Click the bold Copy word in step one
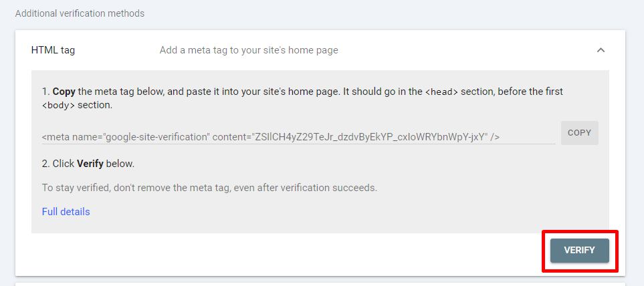Image resolution: width=644 pixels, height=286 pixels. 64,92
